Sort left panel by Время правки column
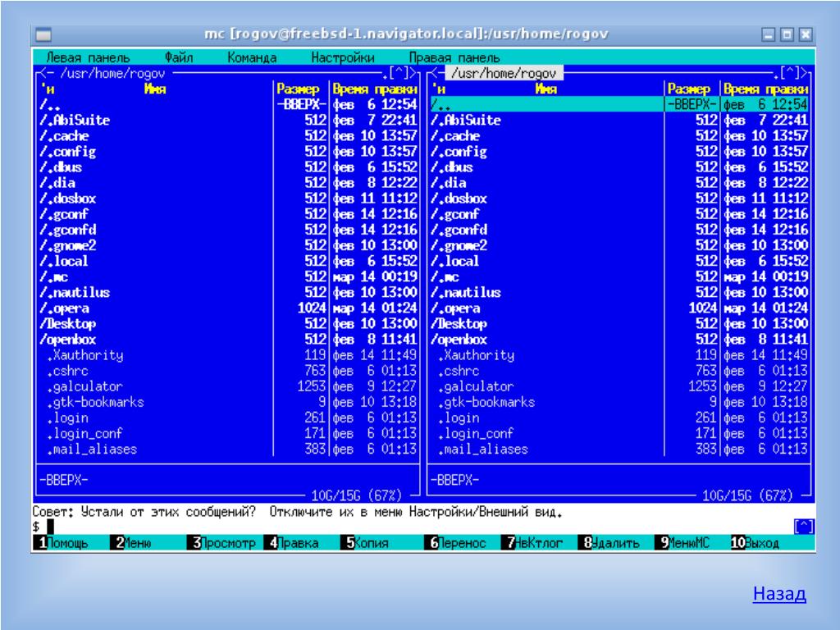This screenshot has height=630, width=840. pos(374,89)
